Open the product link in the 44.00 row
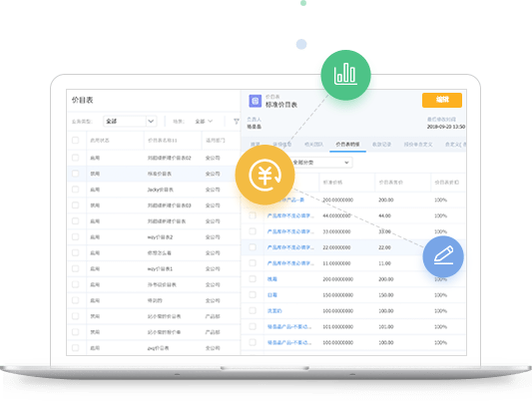This screenshot has height=401, width=532. click(x=290, y=215)
